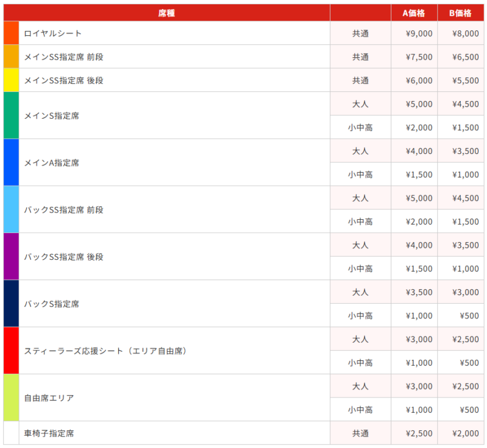
Task: Click 自由席エリア adult B price ¥2,500
Action: (466, 387)
